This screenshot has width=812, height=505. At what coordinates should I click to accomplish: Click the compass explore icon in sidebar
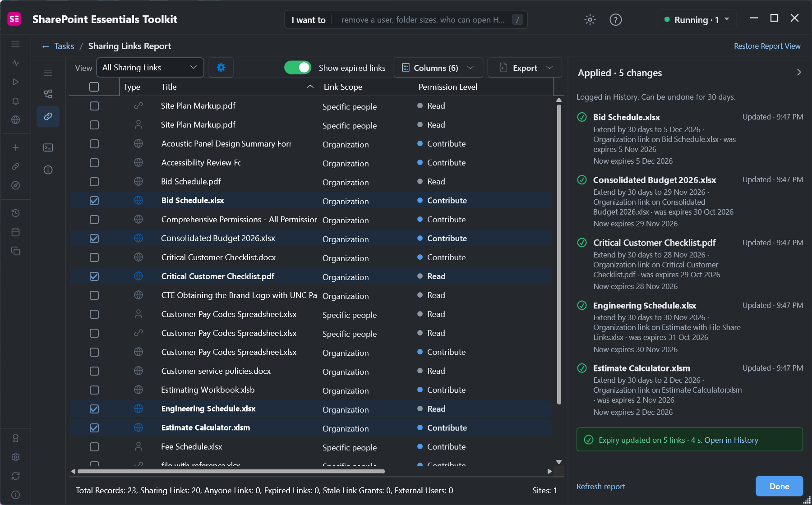pyautogui.click(x=15, y=185)
